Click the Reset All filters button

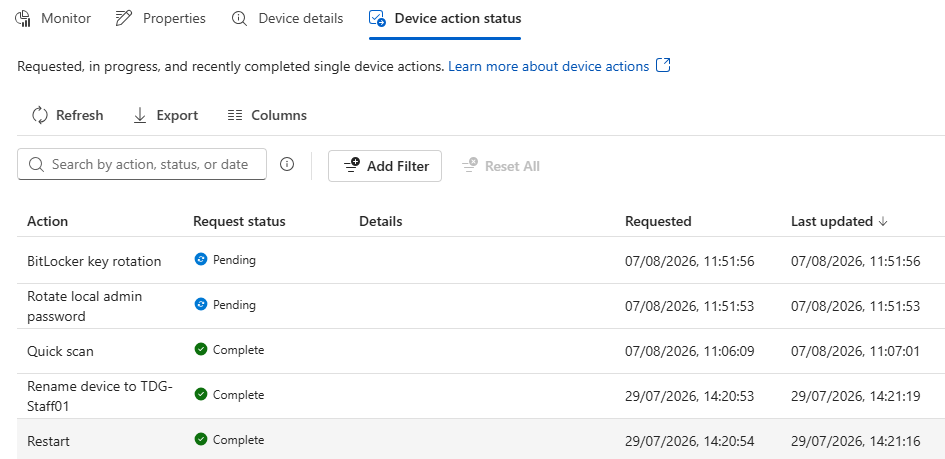pos(501,166)
